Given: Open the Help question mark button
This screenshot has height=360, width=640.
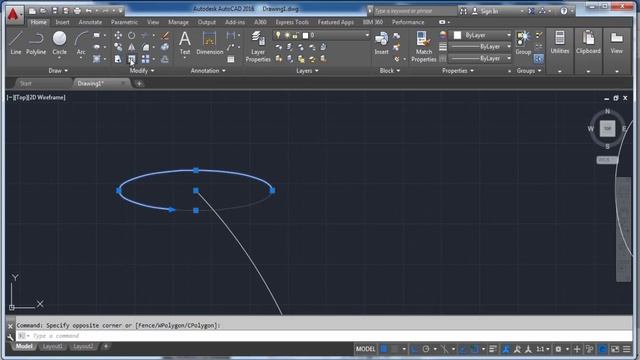Looking at the screenshot, I should click(x=564, y=11).
